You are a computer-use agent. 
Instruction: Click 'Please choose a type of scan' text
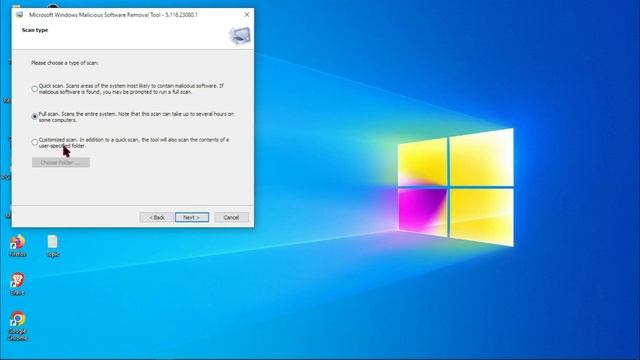[x=65, y=63]
